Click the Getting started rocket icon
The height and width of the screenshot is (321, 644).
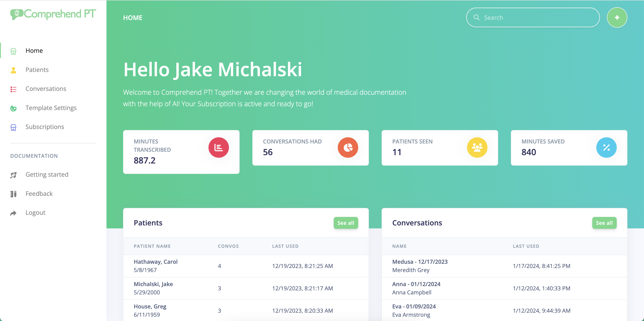[13, 175]
